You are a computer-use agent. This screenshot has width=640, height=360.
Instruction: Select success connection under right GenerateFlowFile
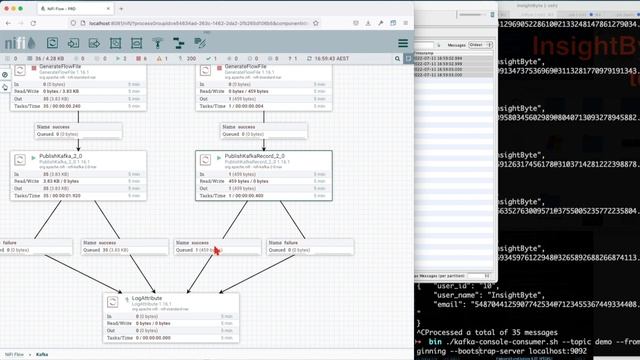(264, 131)
